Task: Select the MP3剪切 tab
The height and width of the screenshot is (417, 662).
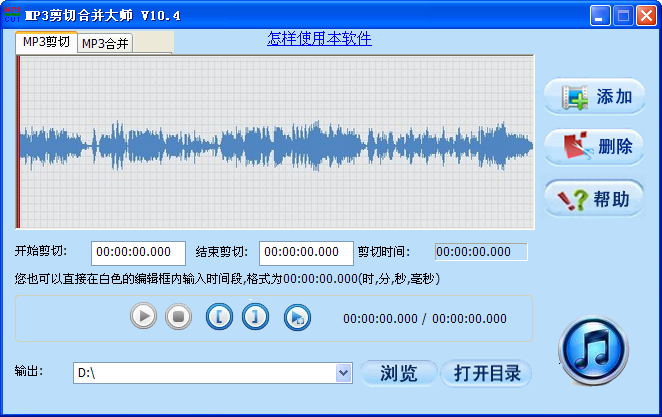Action: click(x=47, y=42)
